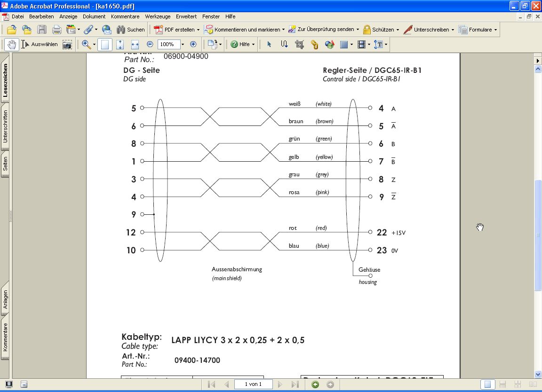Image resolution: width=542 pixels, height=392 pixels.
Task: Select the Article tool
Action: [284, 44]
